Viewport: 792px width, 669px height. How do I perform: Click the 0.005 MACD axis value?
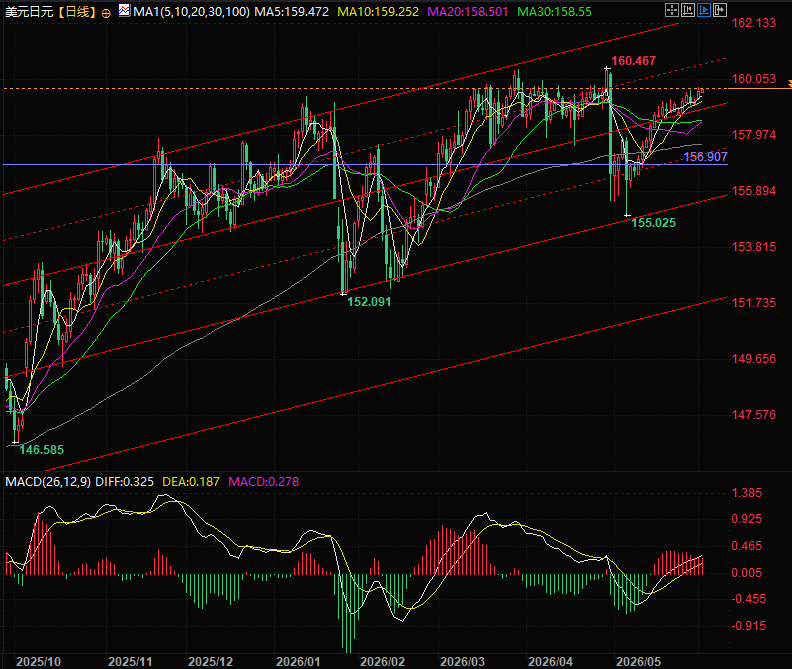[x=747, y=572]
